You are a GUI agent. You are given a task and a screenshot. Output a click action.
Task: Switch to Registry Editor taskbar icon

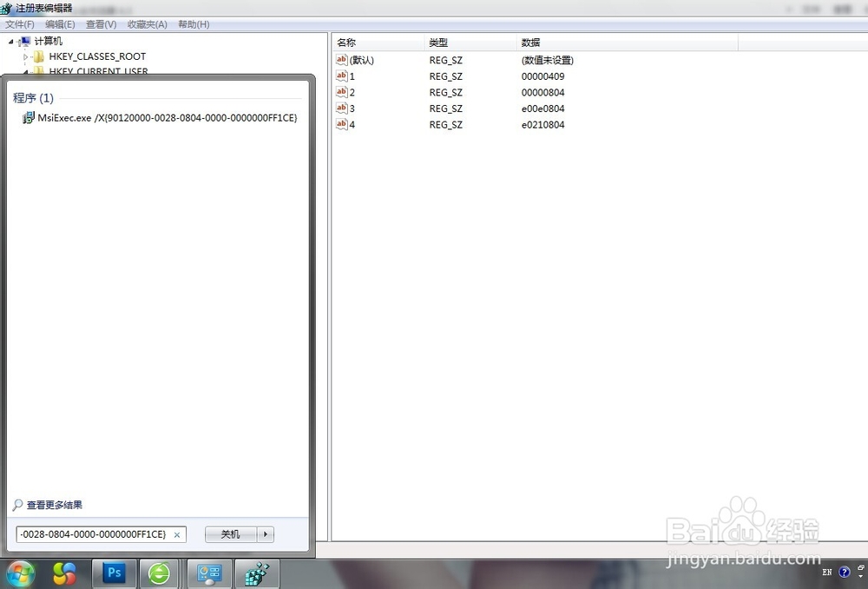tap(257, 573)
